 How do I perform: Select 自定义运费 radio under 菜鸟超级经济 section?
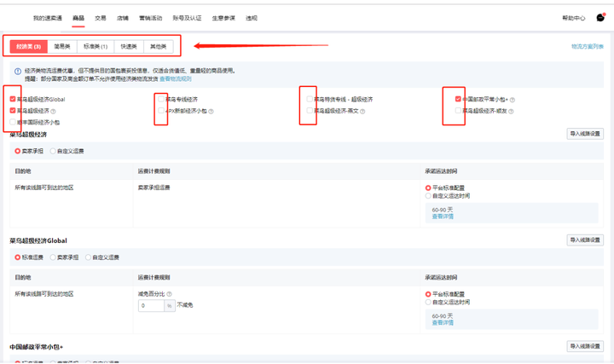point(53,151)
